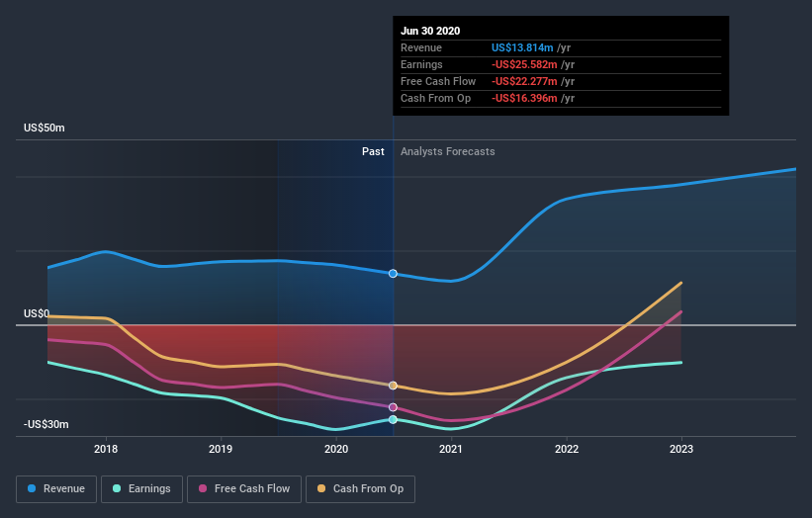
Task: Toggle the Revenue legend button
Action: click(56, 489)
